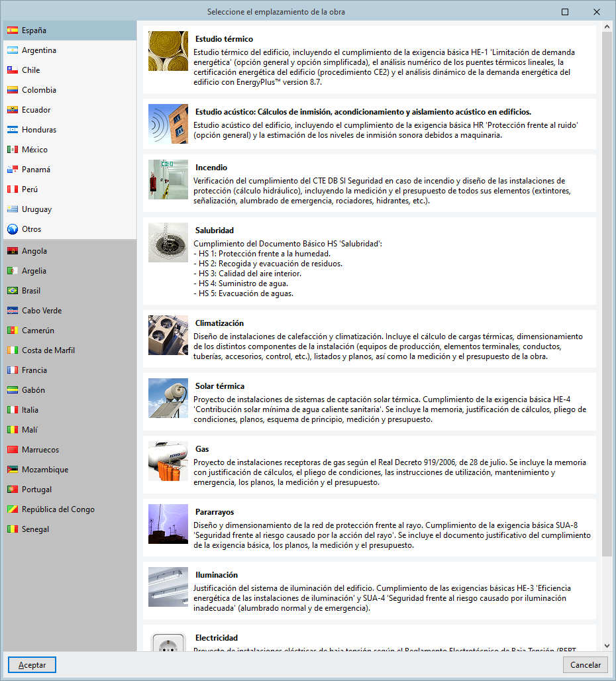Screen dimensions: 616x681
Task: Choose the México flag icon
Action: click(13, 150)
